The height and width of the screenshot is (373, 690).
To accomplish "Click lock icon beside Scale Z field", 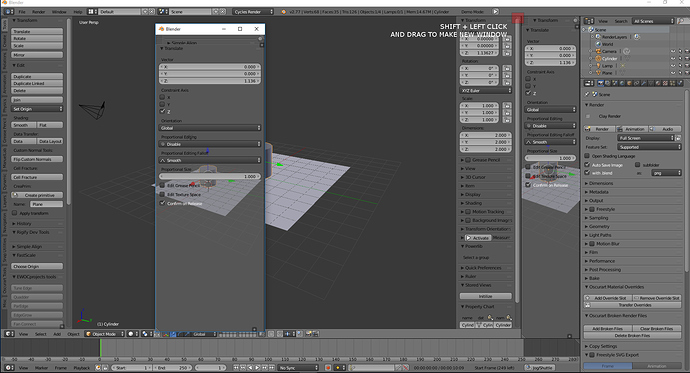I will 507,120.
